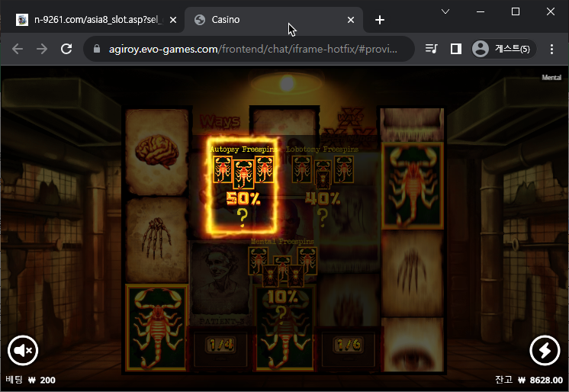
Task: Go back with the browser arrow
Action: pos(18,49)
